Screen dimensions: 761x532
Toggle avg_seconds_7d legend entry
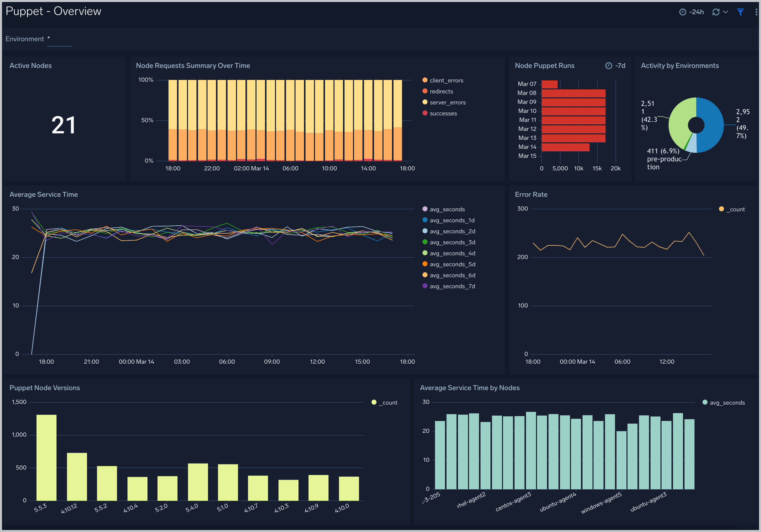click(449, 286)
